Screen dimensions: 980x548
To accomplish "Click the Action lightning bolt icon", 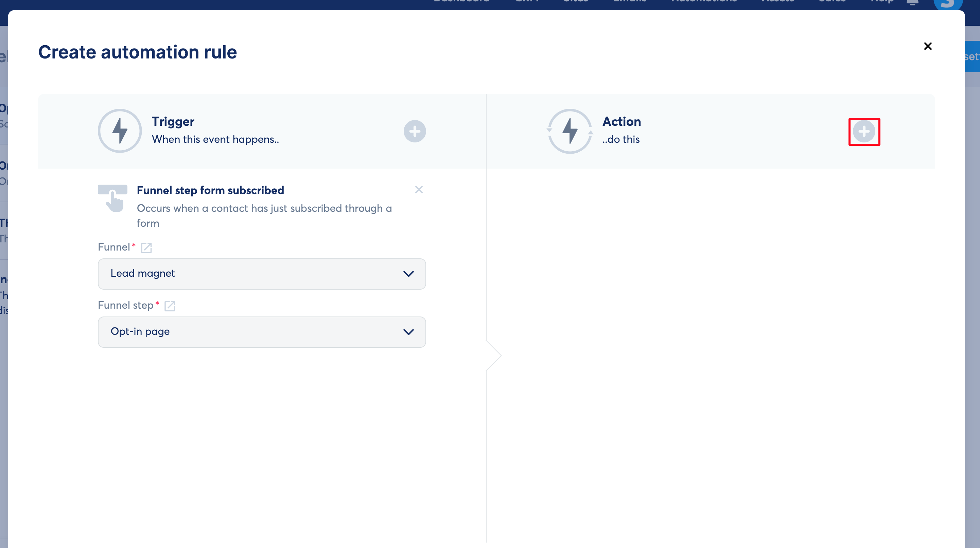I will (570, 131).
